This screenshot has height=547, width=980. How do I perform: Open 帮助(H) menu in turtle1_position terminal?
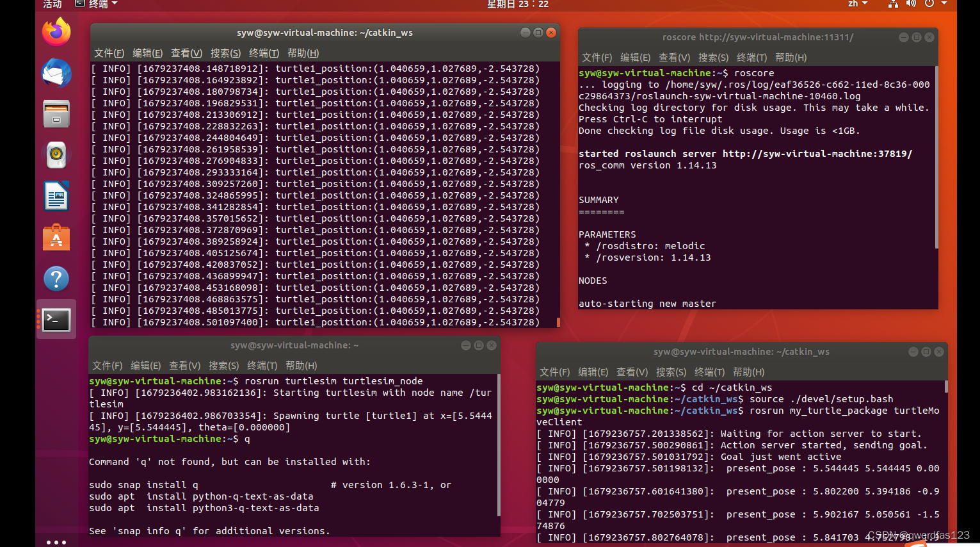[303, 53]
